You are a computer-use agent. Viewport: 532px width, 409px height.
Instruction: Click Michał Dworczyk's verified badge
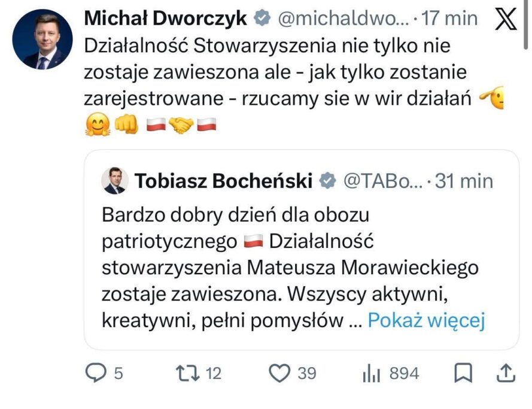pos(261,19)
